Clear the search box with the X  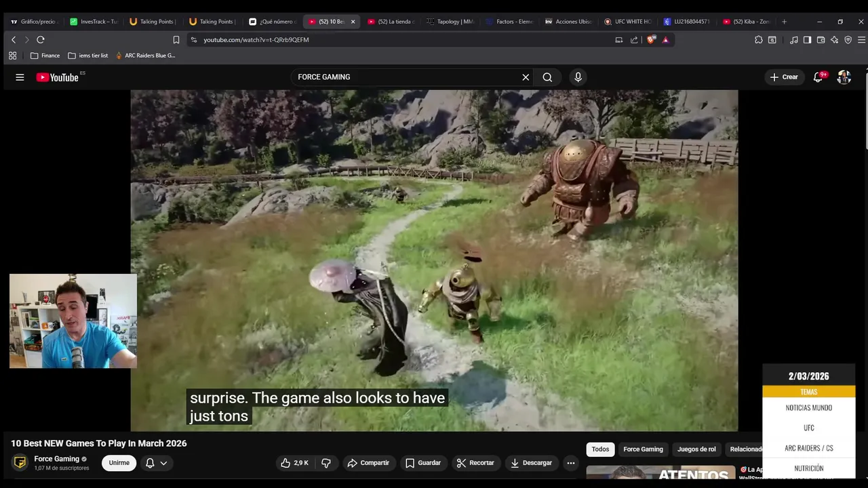click(x=526, y=77)
